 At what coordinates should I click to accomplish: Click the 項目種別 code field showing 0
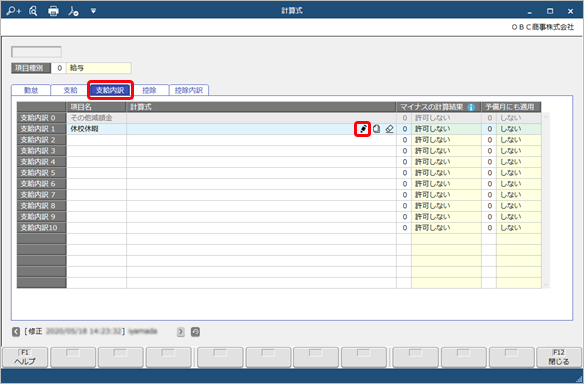[58, 68]
